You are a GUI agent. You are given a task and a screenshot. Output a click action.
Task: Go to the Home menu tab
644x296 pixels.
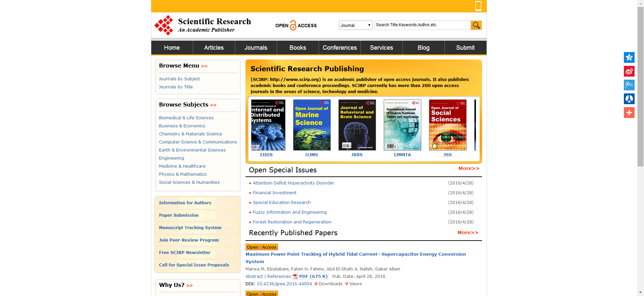click(x=172, y=48)
